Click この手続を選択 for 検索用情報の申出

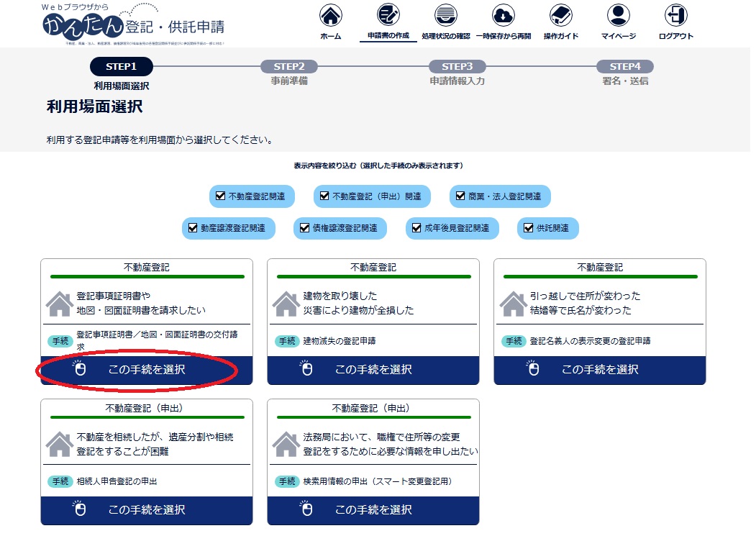pyautogui.click(x=373, y=511)
